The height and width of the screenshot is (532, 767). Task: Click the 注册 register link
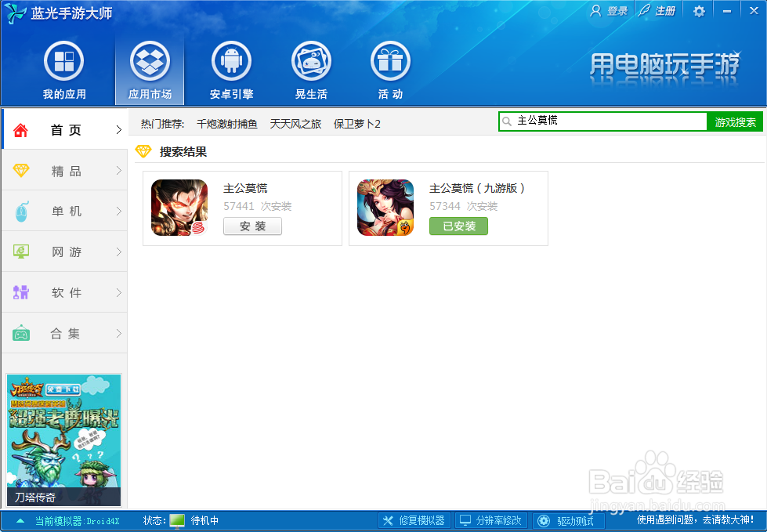657,11
